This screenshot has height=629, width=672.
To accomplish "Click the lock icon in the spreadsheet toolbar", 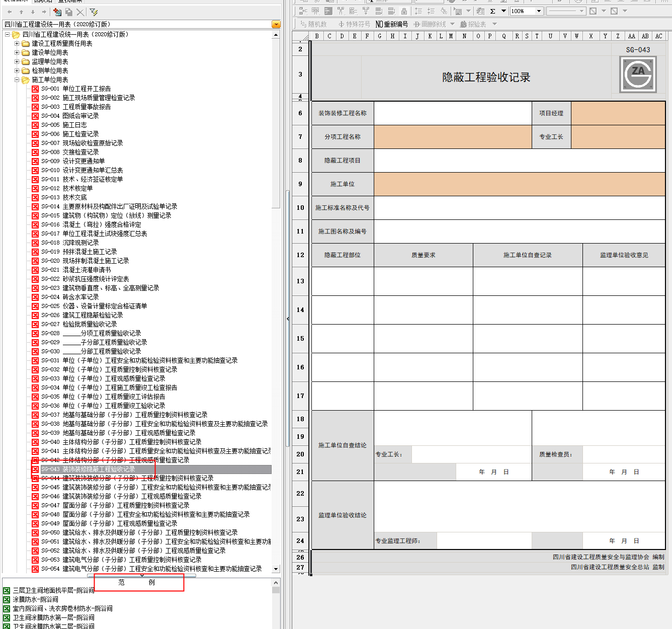I will click(x=404, y=11).
